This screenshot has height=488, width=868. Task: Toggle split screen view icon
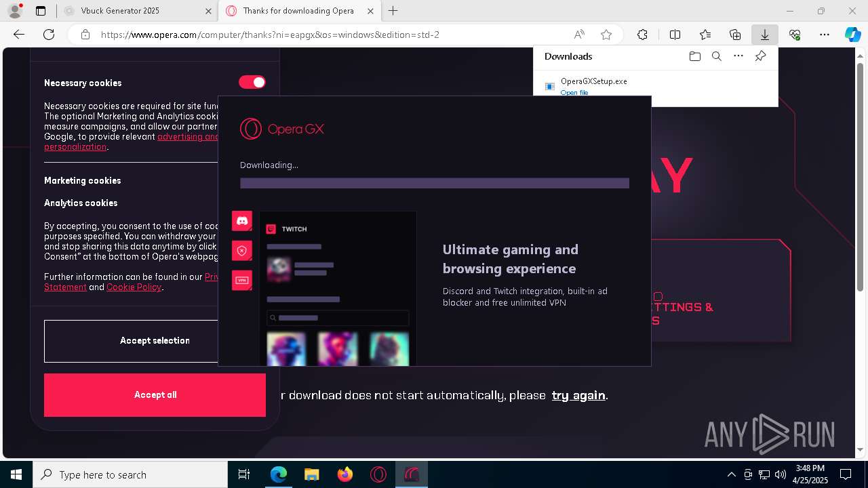coord(675,35)
